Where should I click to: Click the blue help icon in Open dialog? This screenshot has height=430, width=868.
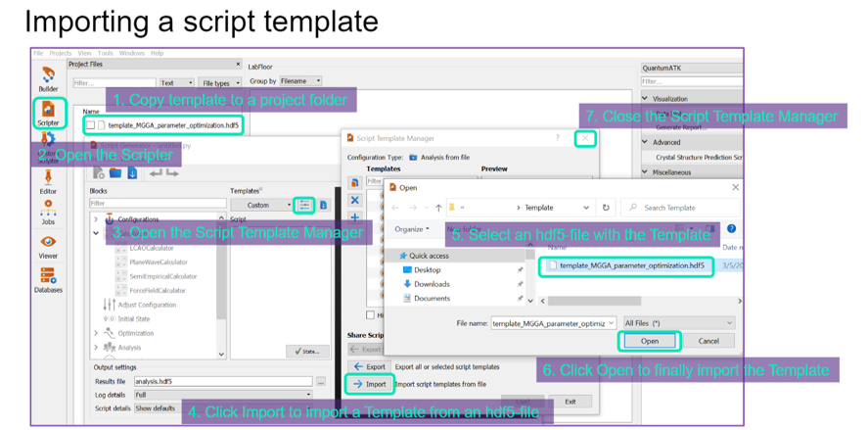(x=731, y=228)
